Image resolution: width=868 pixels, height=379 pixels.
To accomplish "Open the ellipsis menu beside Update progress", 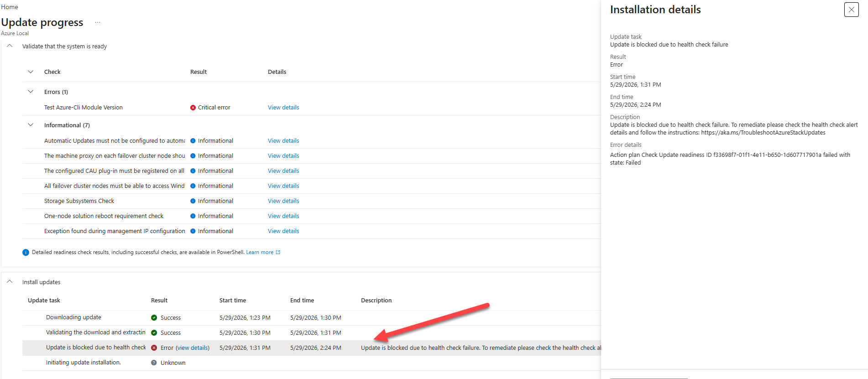I will (98, 22).
